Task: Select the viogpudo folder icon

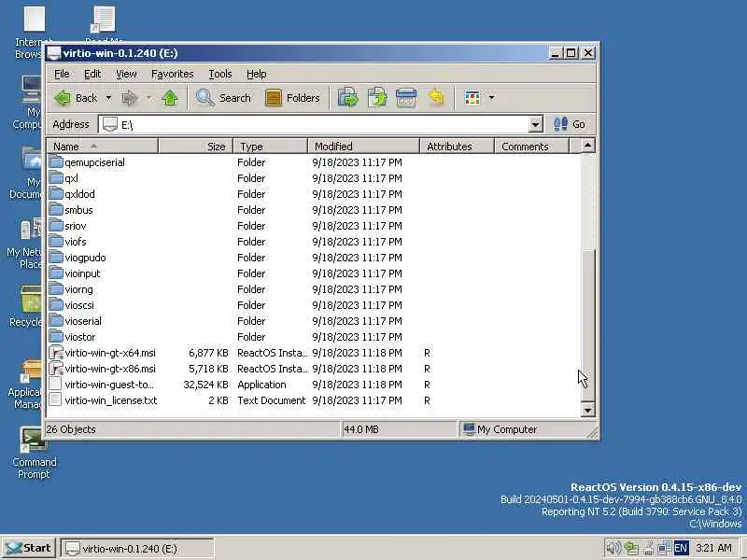Action: coord(56,258)
